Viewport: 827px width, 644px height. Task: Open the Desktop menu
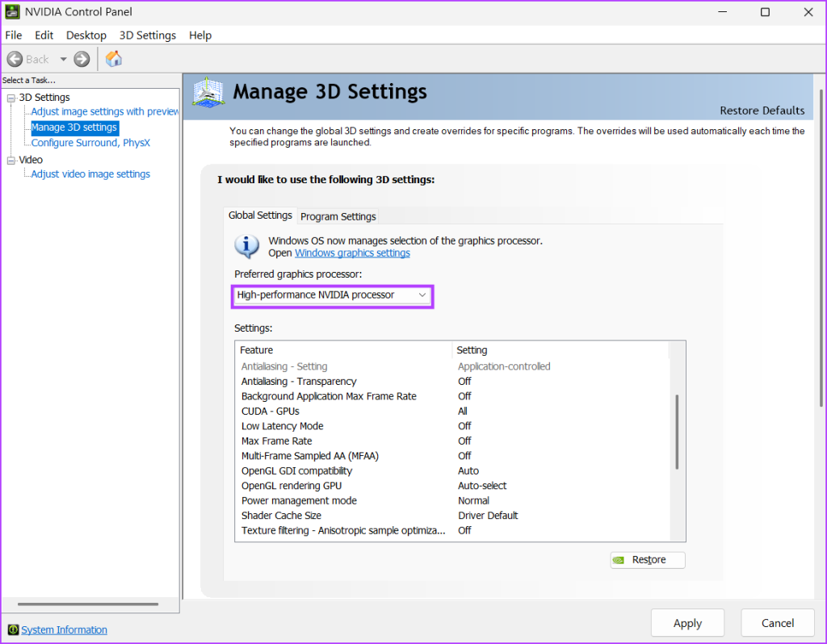(x=86, y=36)
